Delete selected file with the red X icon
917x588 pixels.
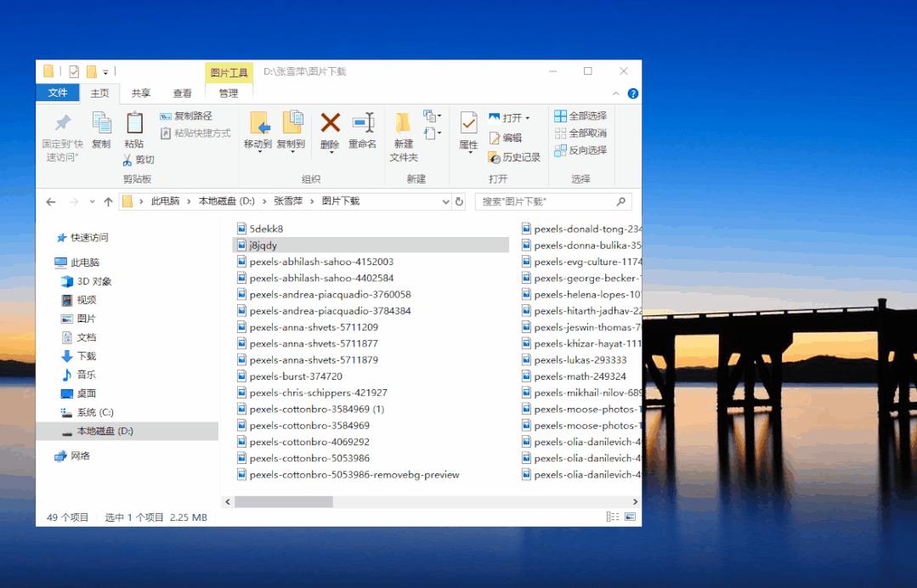click(x=330, y=123)
